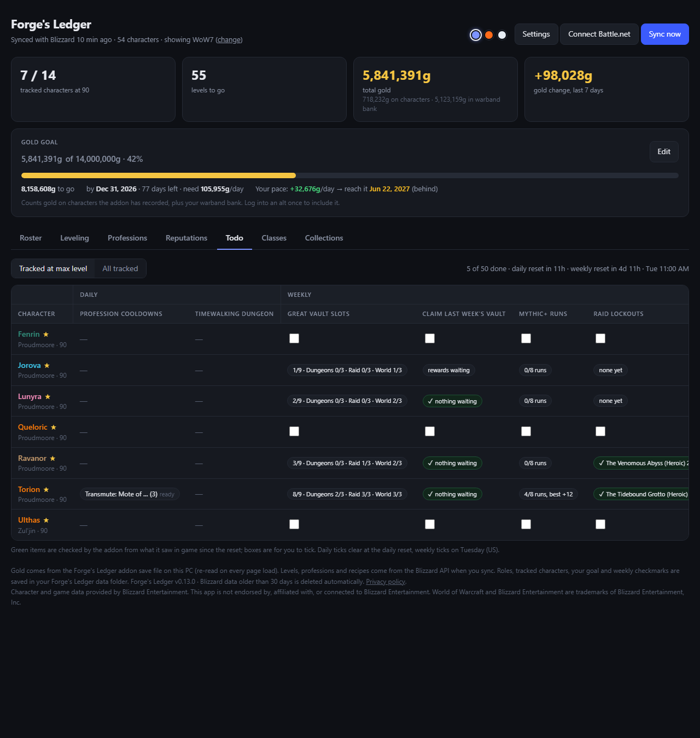The height and width of the screenshot is (738, 700).
Task: Switch to the Roster tab
Action: 31,238
